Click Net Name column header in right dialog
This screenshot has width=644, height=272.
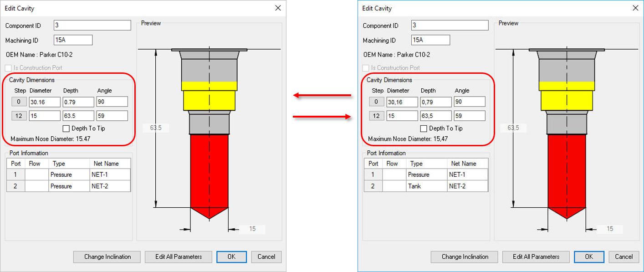click(467, 164)
